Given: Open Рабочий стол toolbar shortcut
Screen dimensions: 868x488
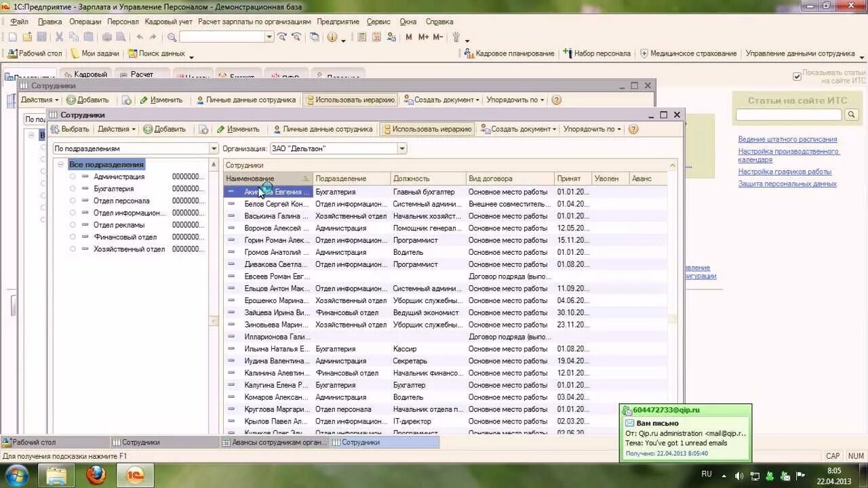Looking at the screenshot, I should (35, 54).
